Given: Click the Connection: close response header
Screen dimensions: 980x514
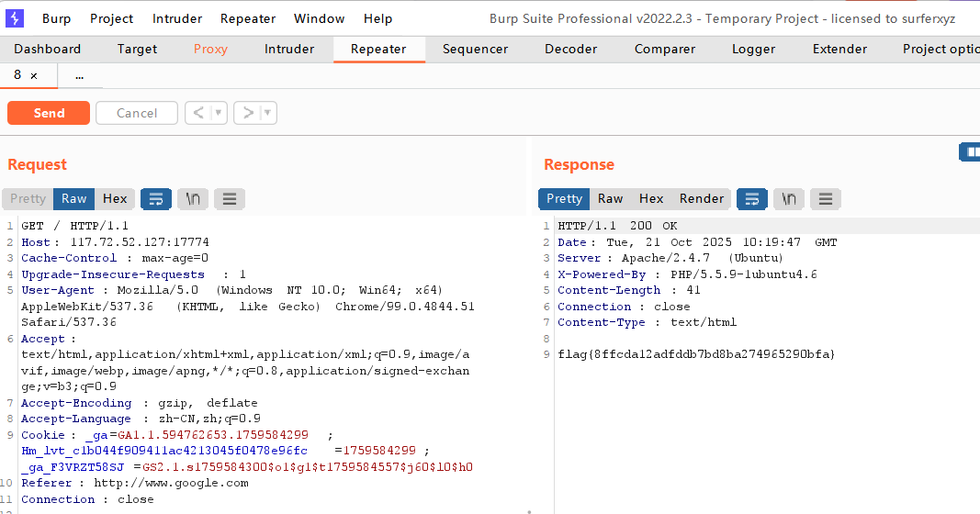Looking at the screenshot, I should pos(624,306).
